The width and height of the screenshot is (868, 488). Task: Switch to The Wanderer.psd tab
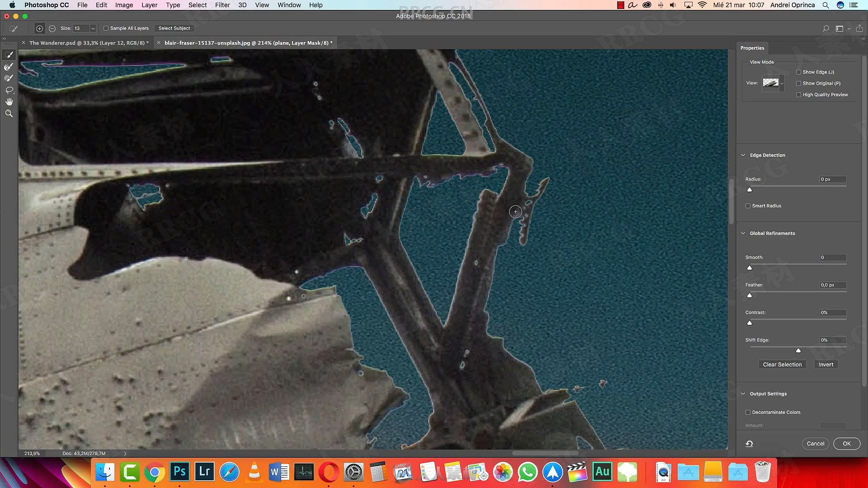[x=88, y=42]
